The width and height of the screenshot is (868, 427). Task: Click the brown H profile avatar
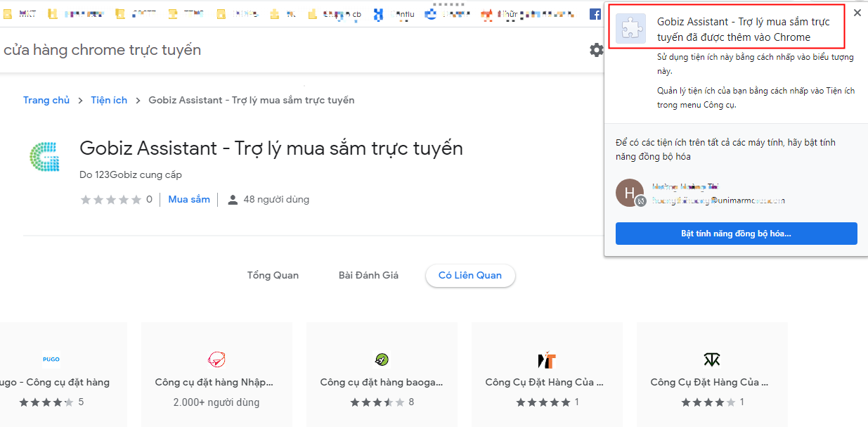click(x=629, y=193)
